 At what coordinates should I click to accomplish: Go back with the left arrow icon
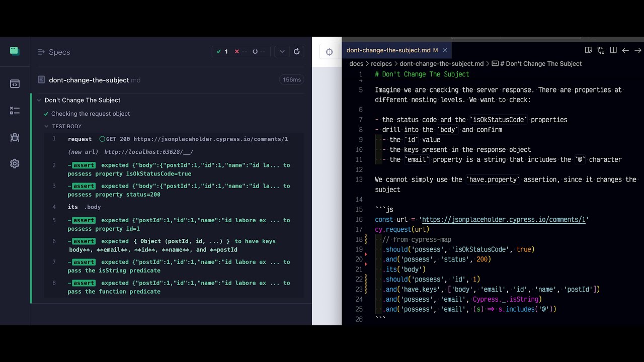pyautogui.click(x=625, y=50)
